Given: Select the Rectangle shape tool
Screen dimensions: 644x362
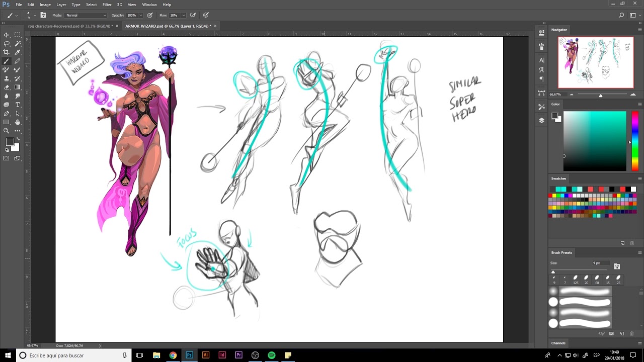Looking at the screenshot, I should 7,122.
